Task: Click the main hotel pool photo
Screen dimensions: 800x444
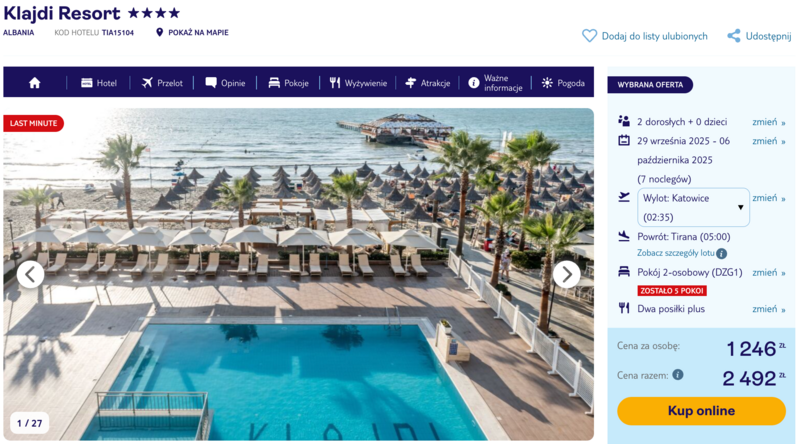Action: 298,275
